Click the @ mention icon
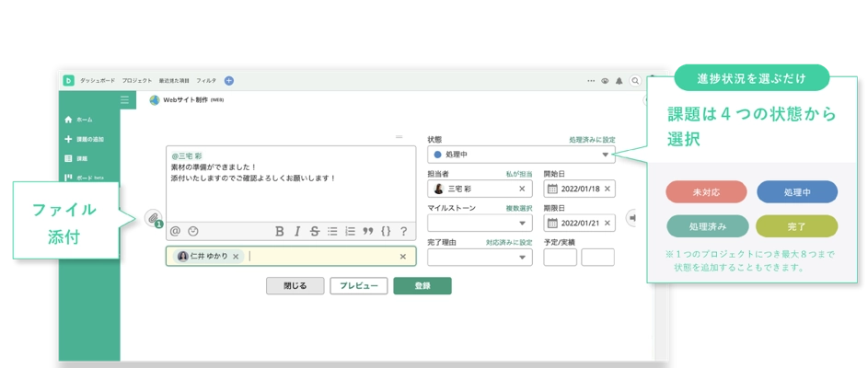The image size is (868, 368). coord(176,231)
